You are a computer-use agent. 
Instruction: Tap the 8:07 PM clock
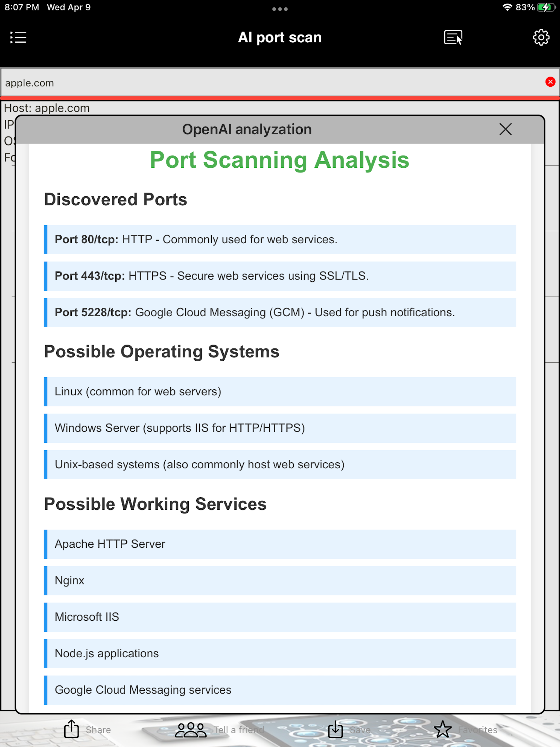(x=22, y=7)
